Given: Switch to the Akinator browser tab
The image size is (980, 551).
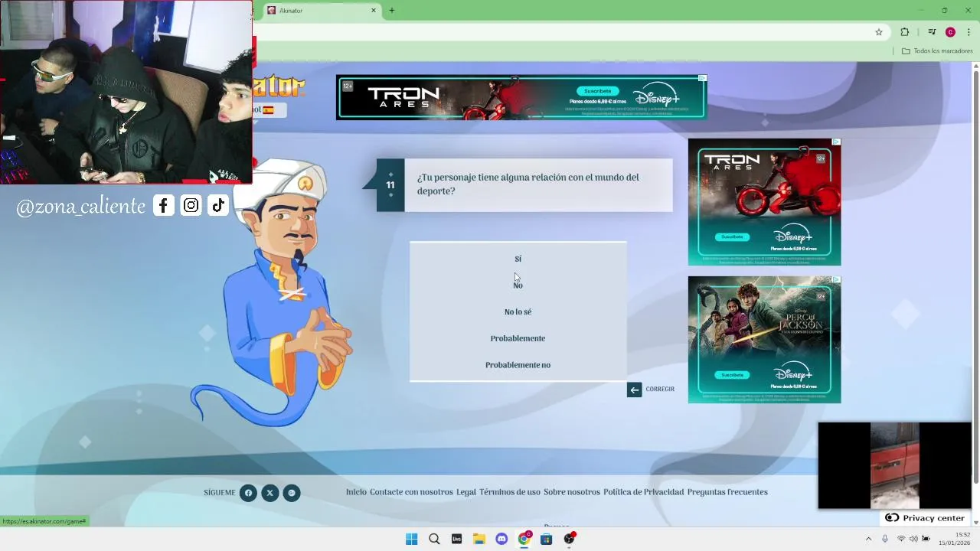Looking at the screenshot, I should point(322,11).
